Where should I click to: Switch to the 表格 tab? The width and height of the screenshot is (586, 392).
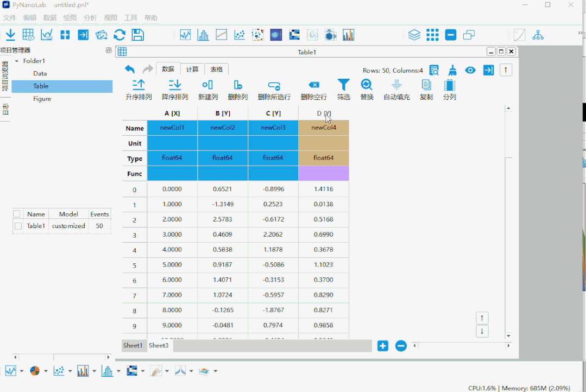pos(216,69)
